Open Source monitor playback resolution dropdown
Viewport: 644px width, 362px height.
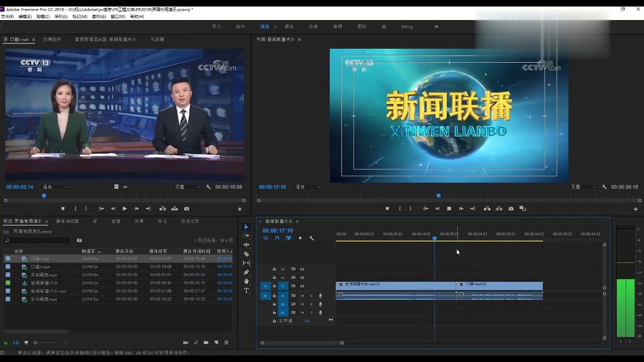187,187
